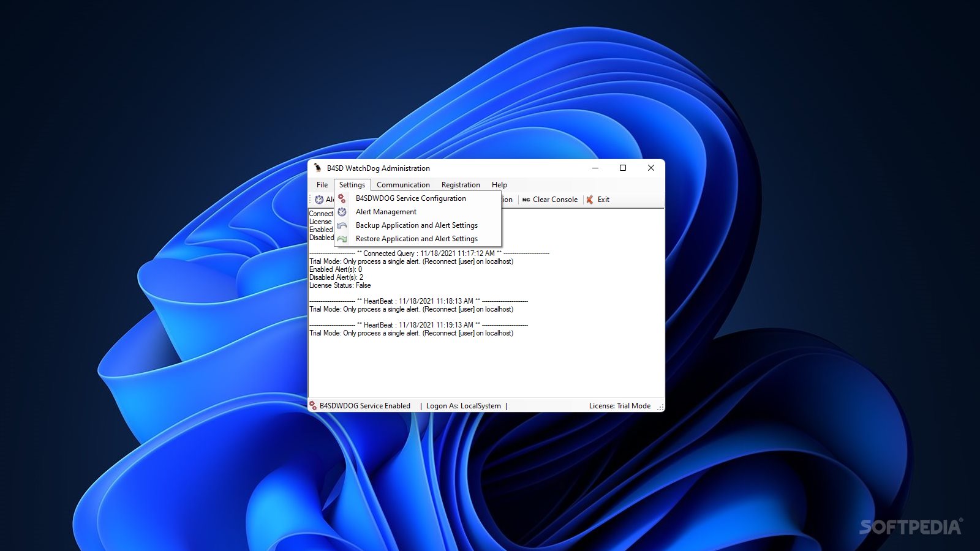Open the File menu
Image resolution: width=980 pixels, height=551 pixels.
322,185
